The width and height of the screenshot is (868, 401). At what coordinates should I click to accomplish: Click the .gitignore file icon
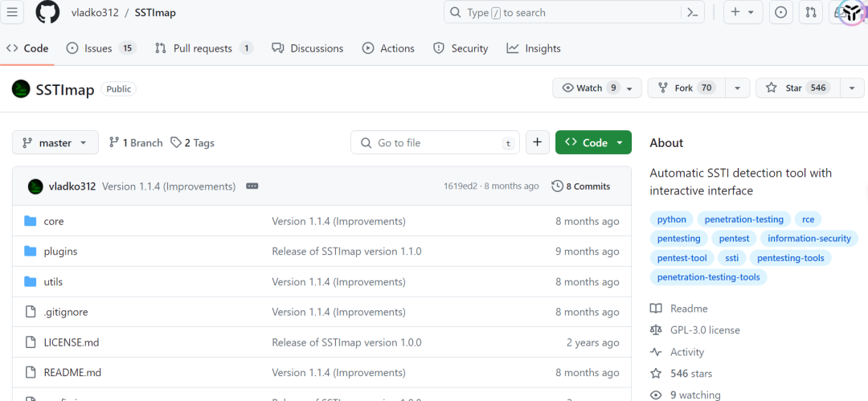pos(31,313)
